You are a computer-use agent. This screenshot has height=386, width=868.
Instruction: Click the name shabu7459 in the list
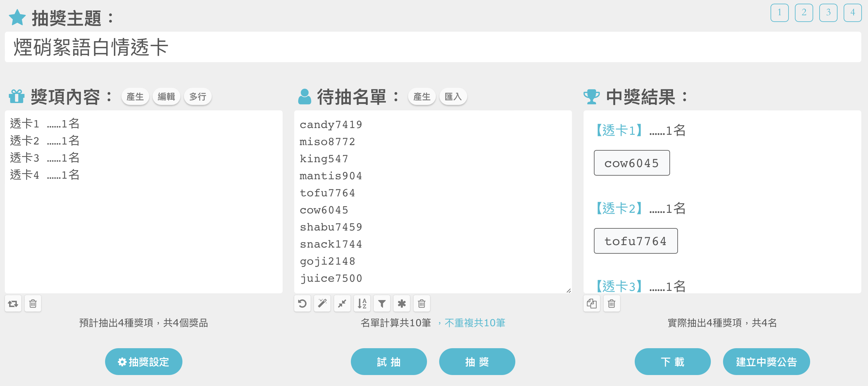tap(331, 227)
